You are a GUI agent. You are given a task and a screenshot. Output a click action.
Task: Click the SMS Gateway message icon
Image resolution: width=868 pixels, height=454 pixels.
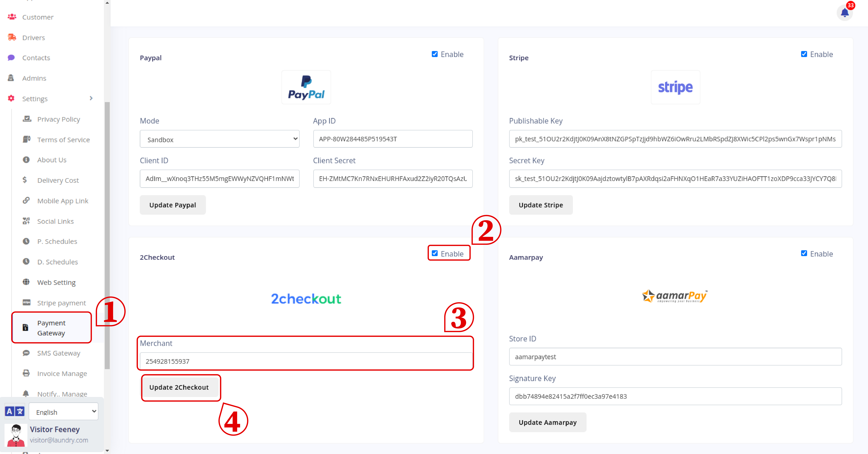click(26, 353)
